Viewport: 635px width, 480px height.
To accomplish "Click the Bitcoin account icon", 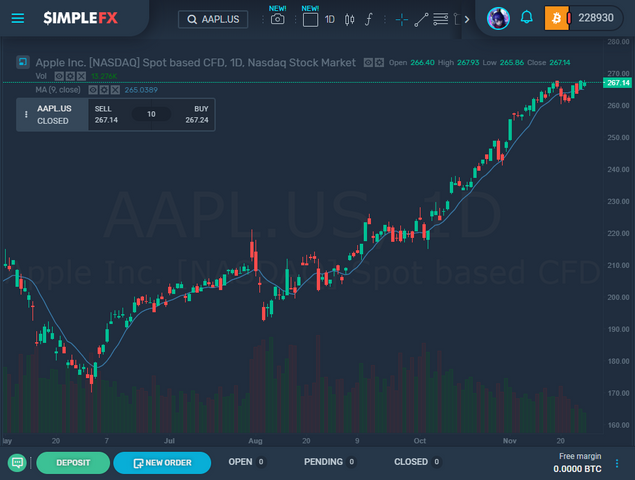I will click(x=557, y=18).
